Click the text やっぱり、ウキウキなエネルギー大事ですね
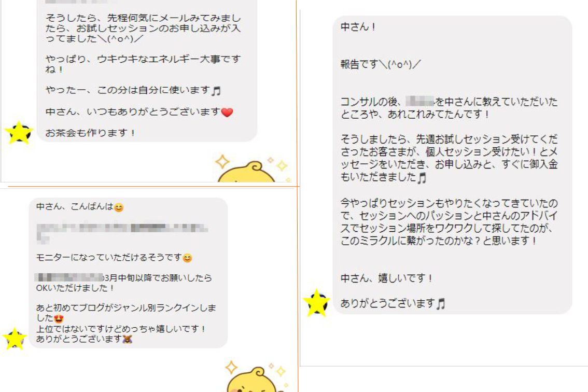This screenshot has height=392, width=588. click(x=143, y=64)
